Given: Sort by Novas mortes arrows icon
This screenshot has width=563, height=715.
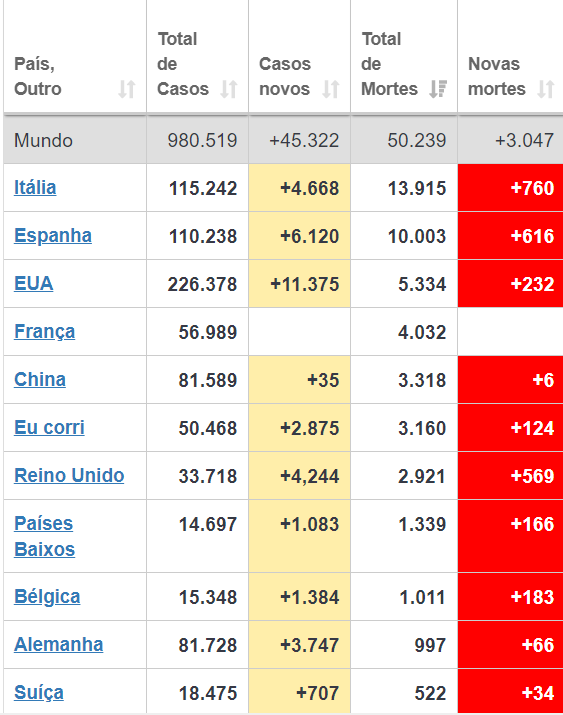Looking at the screenshot, I should 546,89.
